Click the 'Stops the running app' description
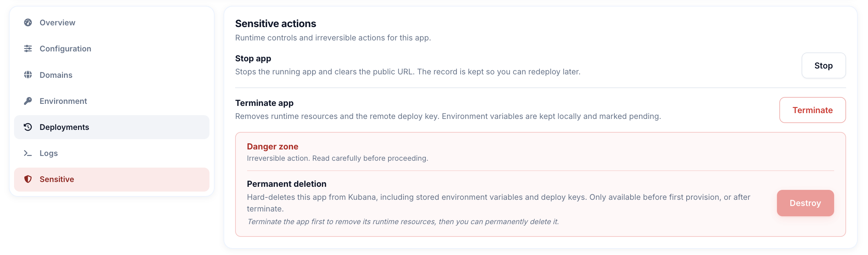This screenshot has width=868, height=255. (408, 72)
